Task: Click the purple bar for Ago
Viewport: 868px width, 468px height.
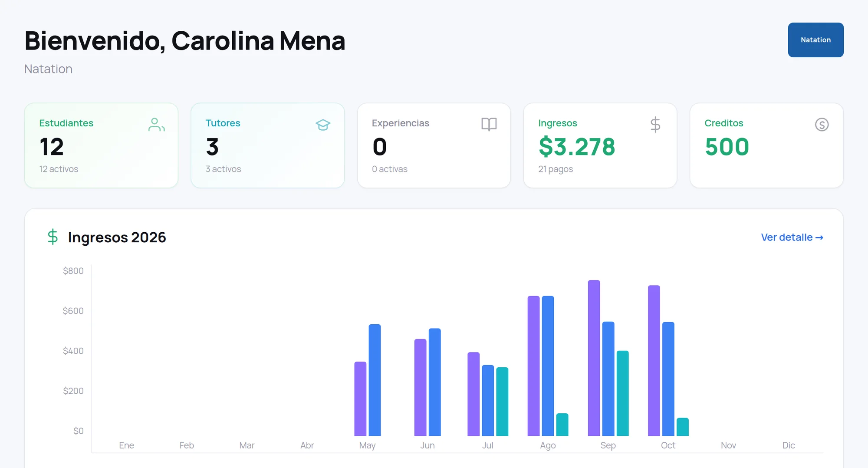Action: (x=534, y=366)
